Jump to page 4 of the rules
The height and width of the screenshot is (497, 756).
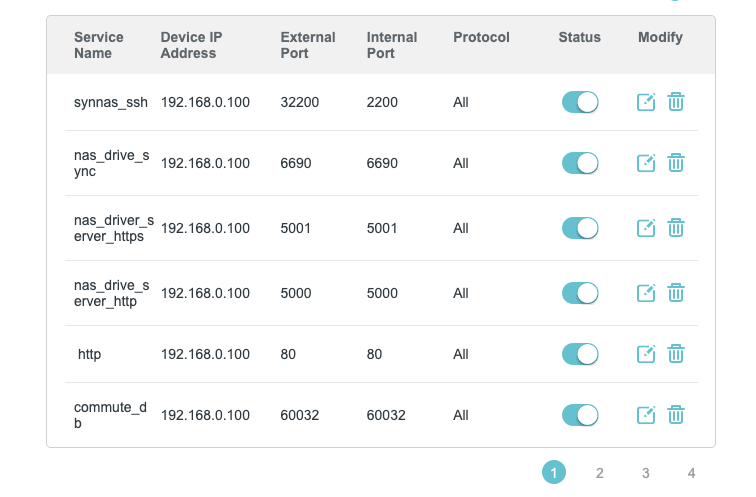(691, 473)
